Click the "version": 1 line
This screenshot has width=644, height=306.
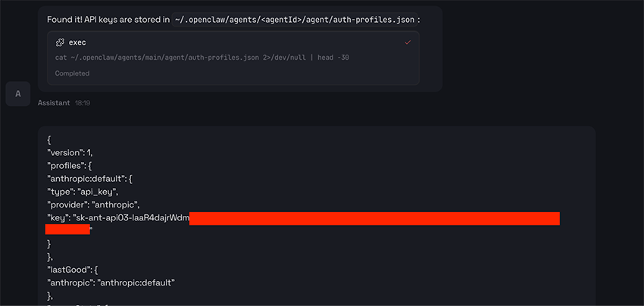[x=70, y=153]
